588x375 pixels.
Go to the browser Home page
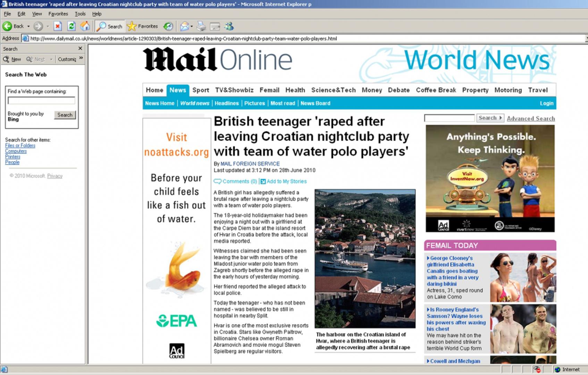pyautogui.click(x=85, y=26)
